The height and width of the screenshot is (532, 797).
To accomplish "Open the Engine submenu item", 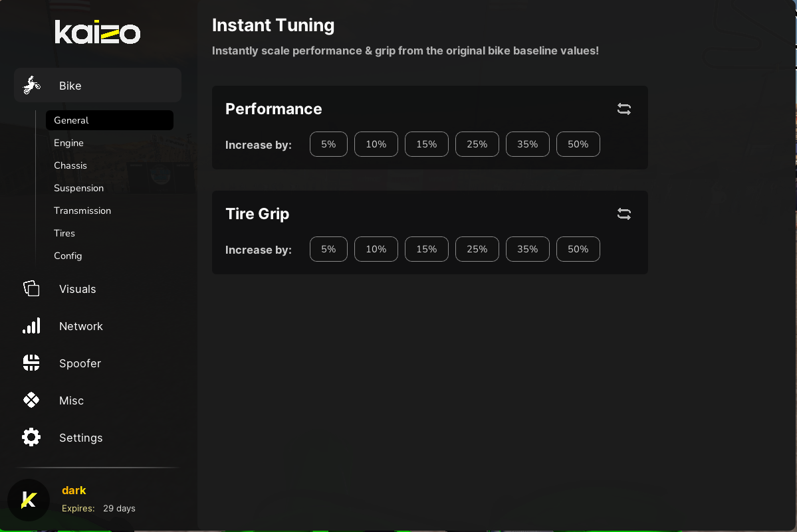I will [69, 143].
